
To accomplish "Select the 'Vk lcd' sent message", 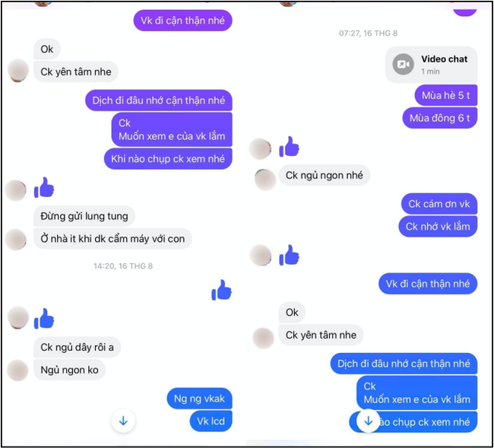I will (211, 421).
